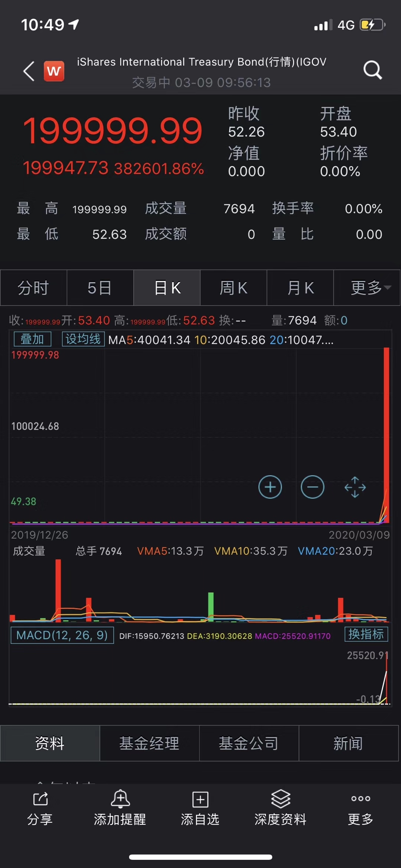Screen dimensions: 401x868
Task: Tap the battery charging status icon
Action: [372, 25]
